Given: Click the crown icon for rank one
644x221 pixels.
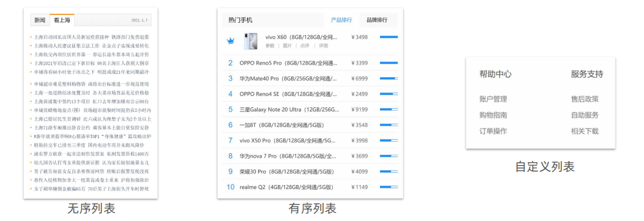Looking at the screenshot, I should point(230,41).
